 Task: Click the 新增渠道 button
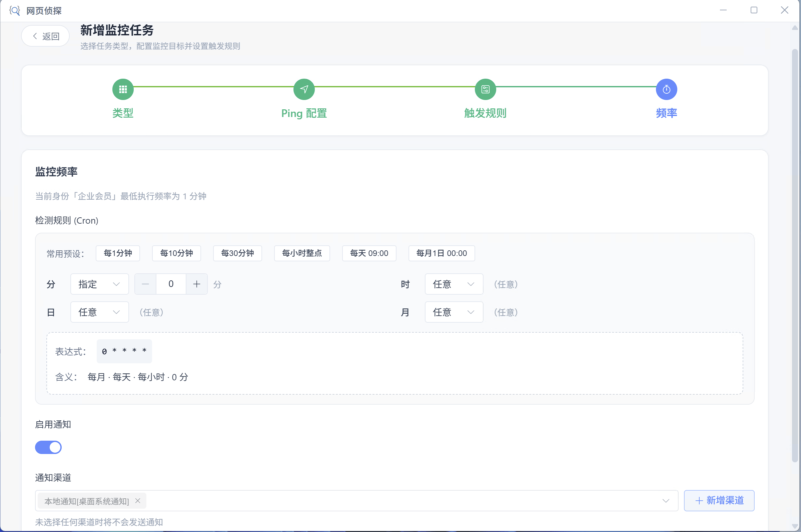coord(719,500)
